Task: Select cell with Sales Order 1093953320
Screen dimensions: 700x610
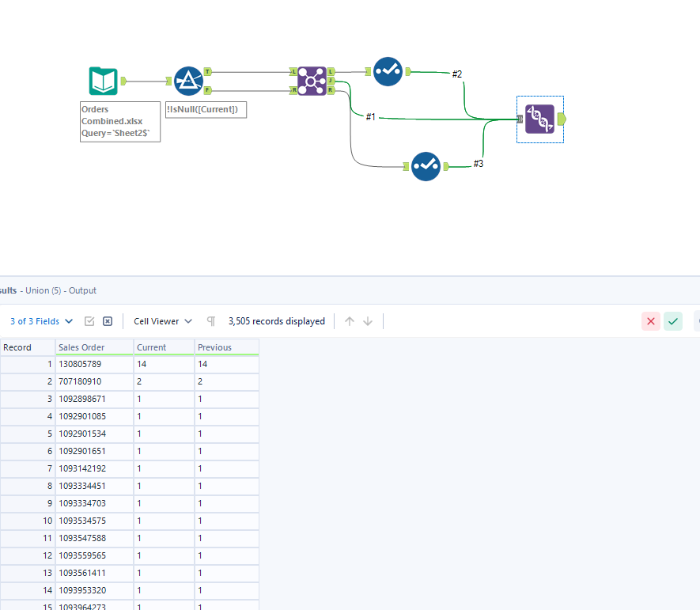Action: coord(94,591)
